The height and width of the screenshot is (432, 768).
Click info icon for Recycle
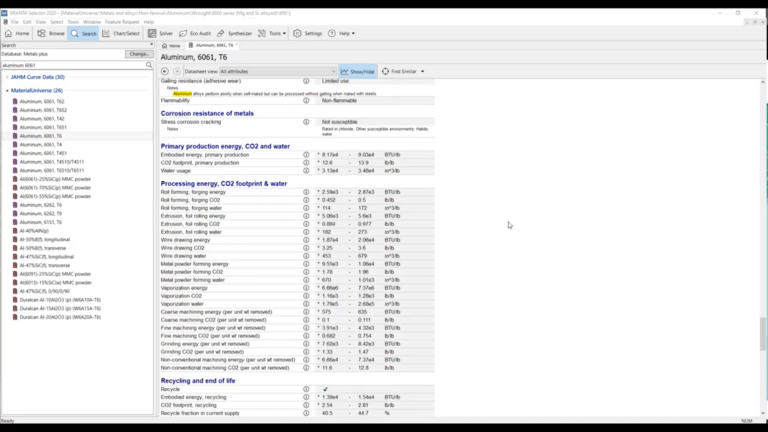tap(306, 389)
